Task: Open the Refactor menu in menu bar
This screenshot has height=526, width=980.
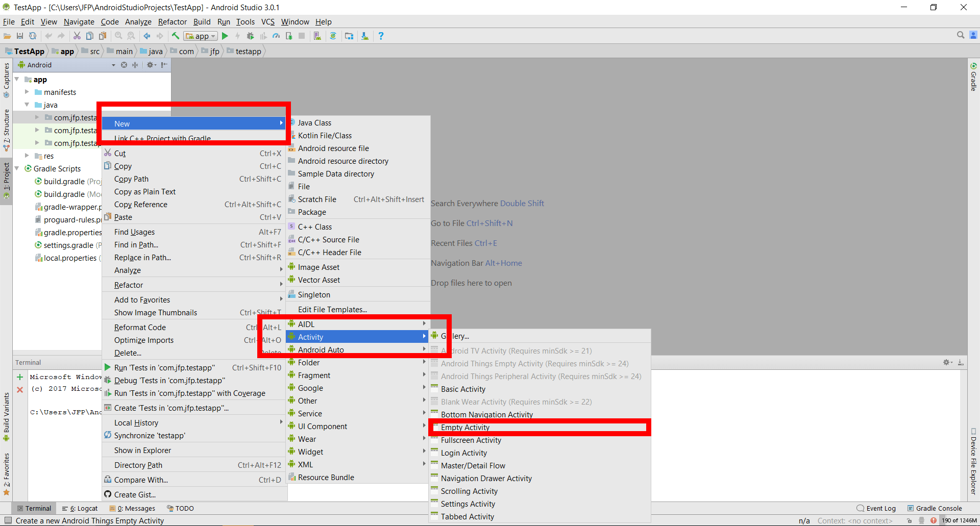Action: coord(172,21)
